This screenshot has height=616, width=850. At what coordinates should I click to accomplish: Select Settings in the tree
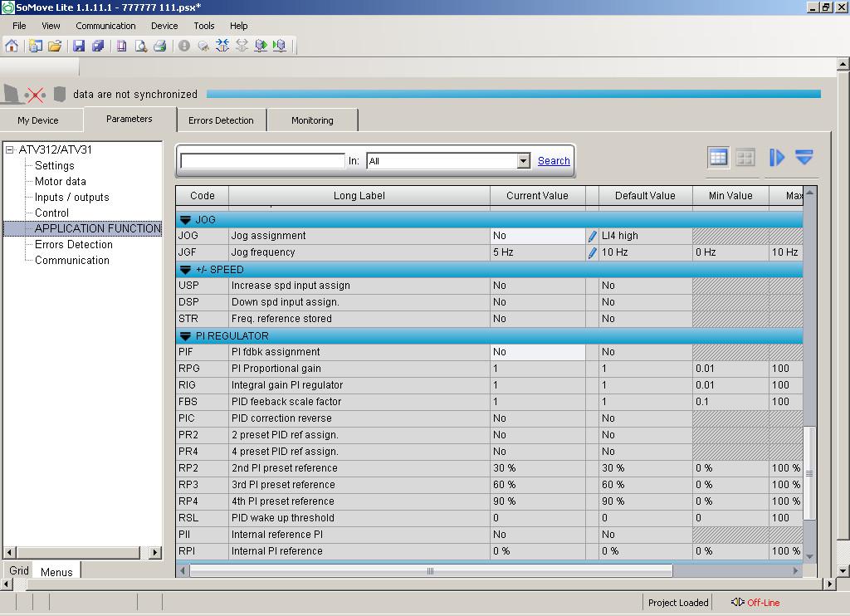point(55,166)
